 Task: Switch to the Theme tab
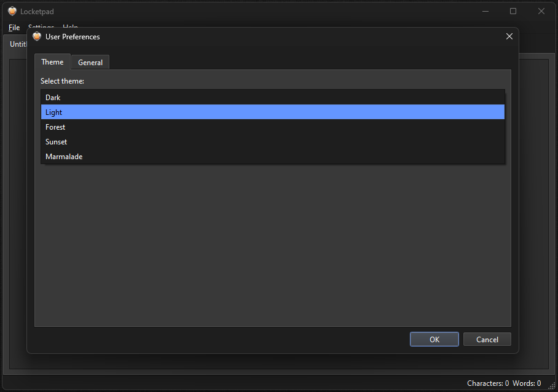click(52, 62)
